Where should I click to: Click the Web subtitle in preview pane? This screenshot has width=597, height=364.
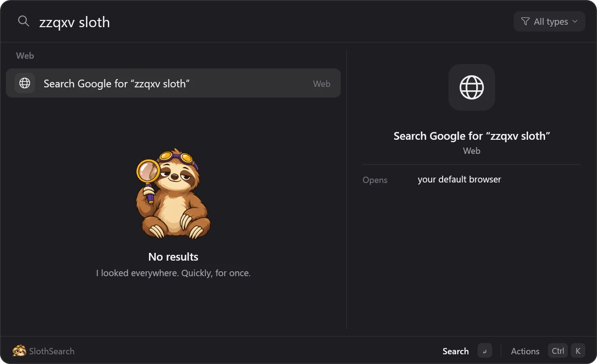(x=472, y=151)
